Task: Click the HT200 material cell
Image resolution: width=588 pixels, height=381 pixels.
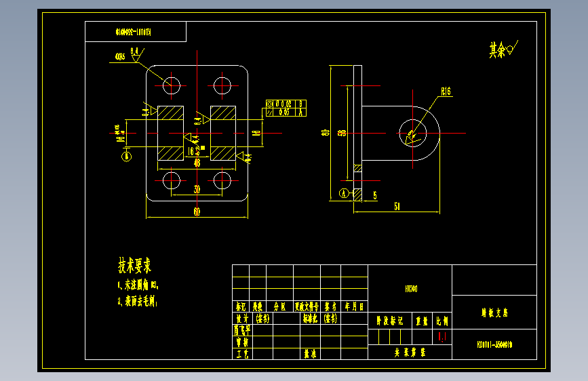Action: (411, 289)
